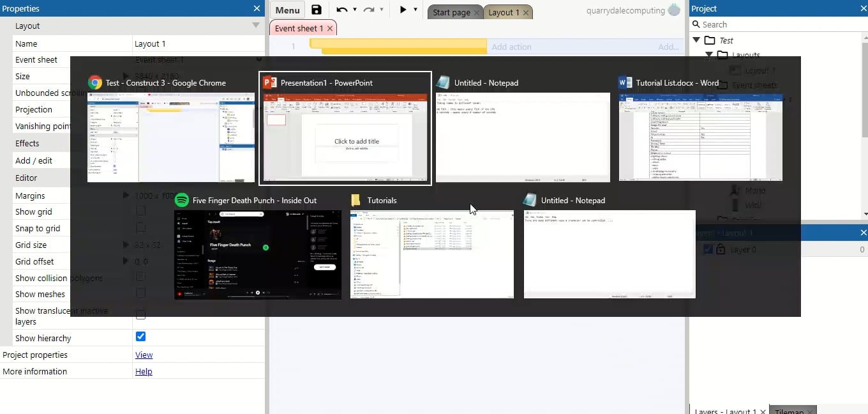The width and height of the screenshot is (868, 414).
Task: Close the Layers panel
Action: pos(864,233)
